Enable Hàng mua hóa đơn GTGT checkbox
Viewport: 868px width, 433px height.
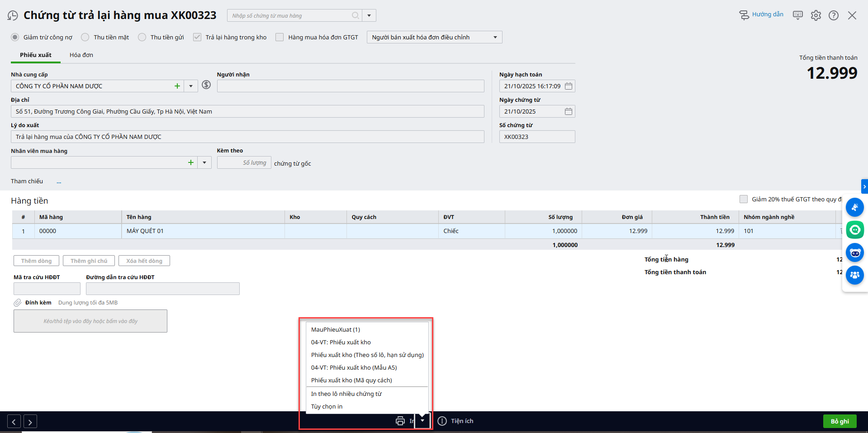pyautogui.click(x=280, y=37)
